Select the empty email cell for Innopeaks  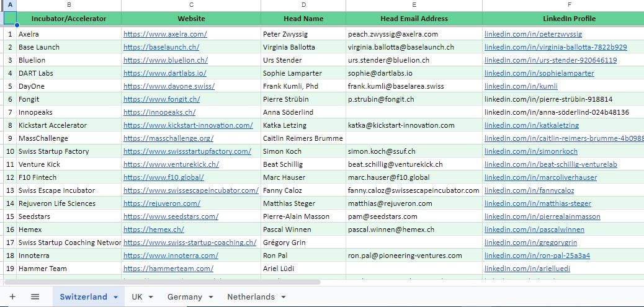(x=414, y=112)
